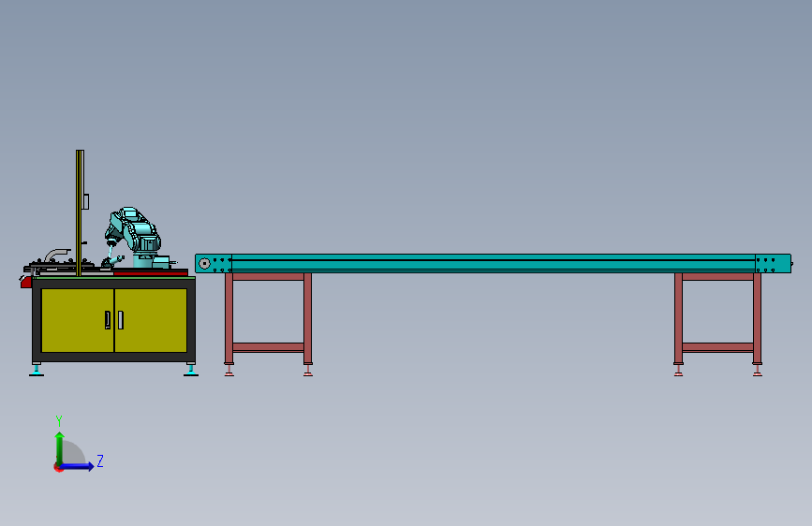Select the left yellow cabinet door
The image size is (812, 526).
pyautogui.click(x=77, y=320)
